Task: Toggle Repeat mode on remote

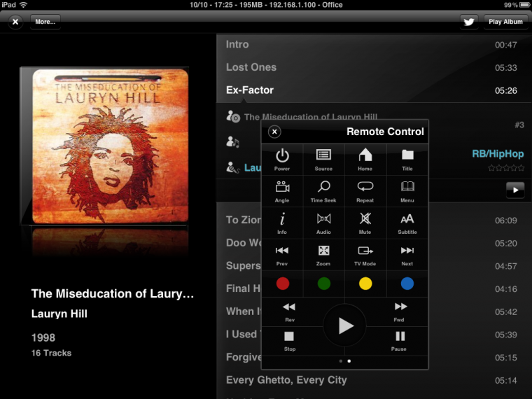Action: [365, 190]
